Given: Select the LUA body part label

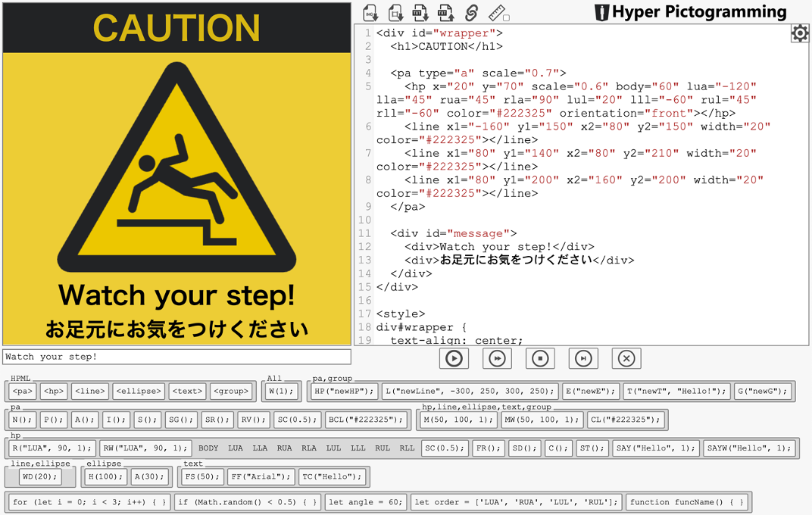Looking at the screenshot, I should point(236,448).
